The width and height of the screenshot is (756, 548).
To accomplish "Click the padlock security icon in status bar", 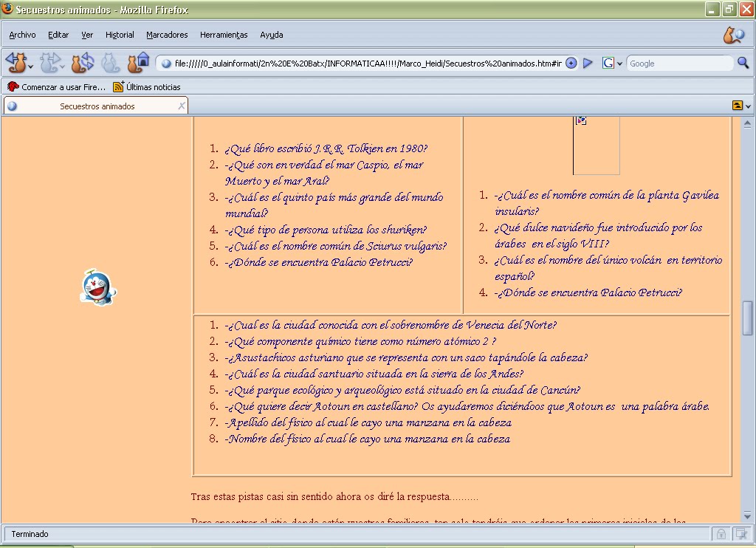I will pos(721,533).
